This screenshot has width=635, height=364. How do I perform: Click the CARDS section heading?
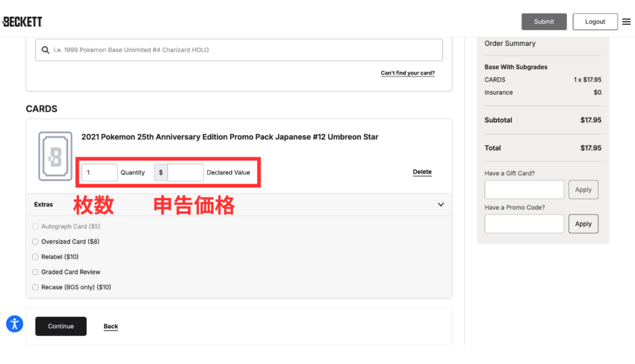pos(42,109)
